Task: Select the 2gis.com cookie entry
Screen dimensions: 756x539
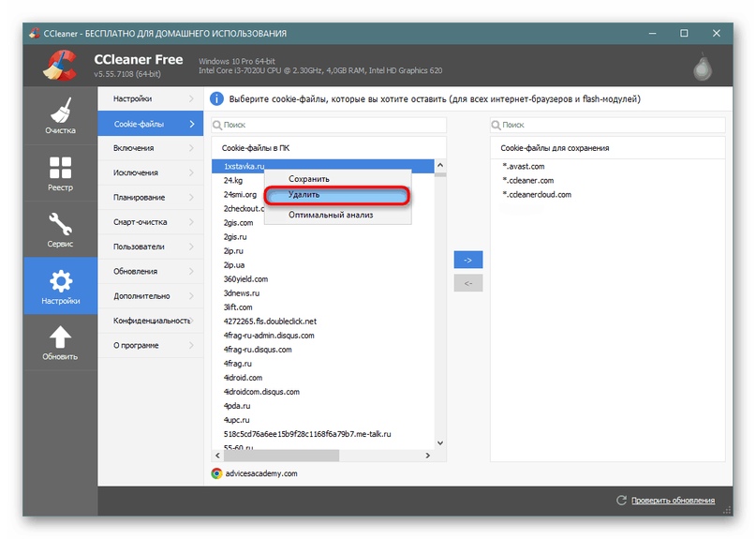Action: point(238,223)
